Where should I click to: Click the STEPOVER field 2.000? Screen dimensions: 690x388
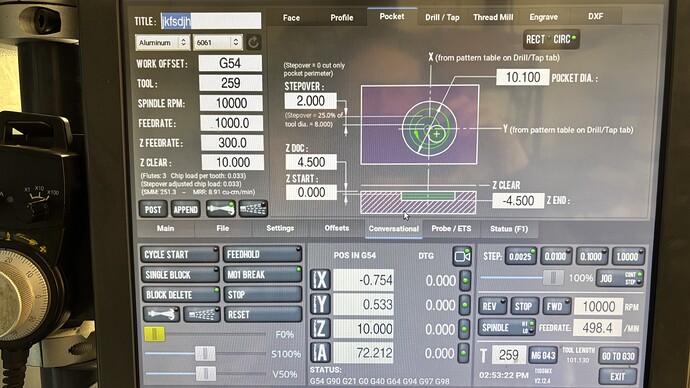pos(311,101)
